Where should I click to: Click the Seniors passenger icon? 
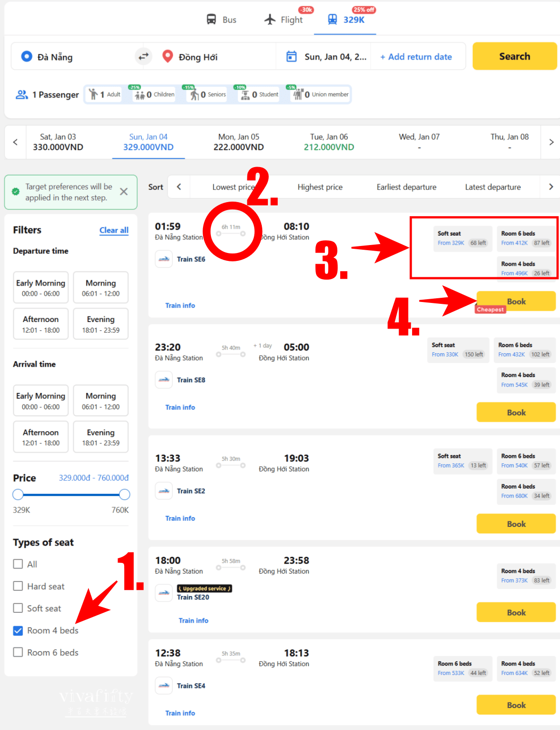194,95
